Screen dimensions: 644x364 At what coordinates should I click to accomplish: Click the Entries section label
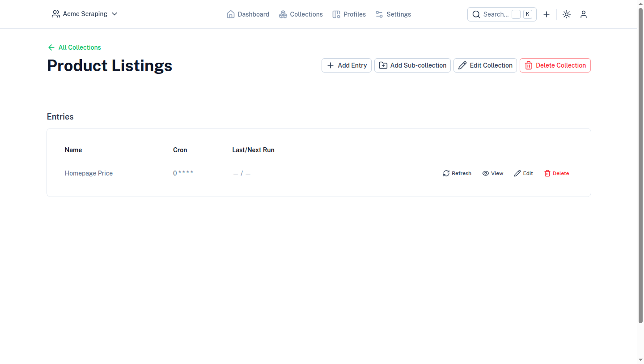tap(60, 116)
